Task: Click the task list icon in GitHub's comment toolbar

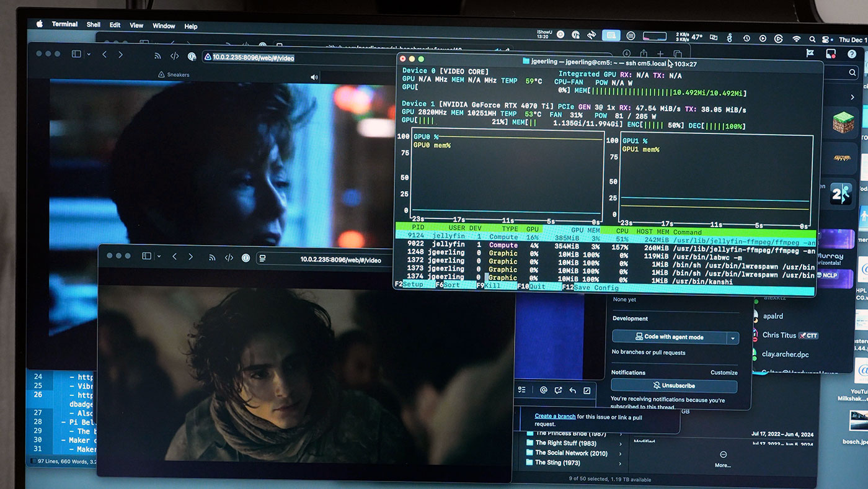Action: tap(521, 390)
